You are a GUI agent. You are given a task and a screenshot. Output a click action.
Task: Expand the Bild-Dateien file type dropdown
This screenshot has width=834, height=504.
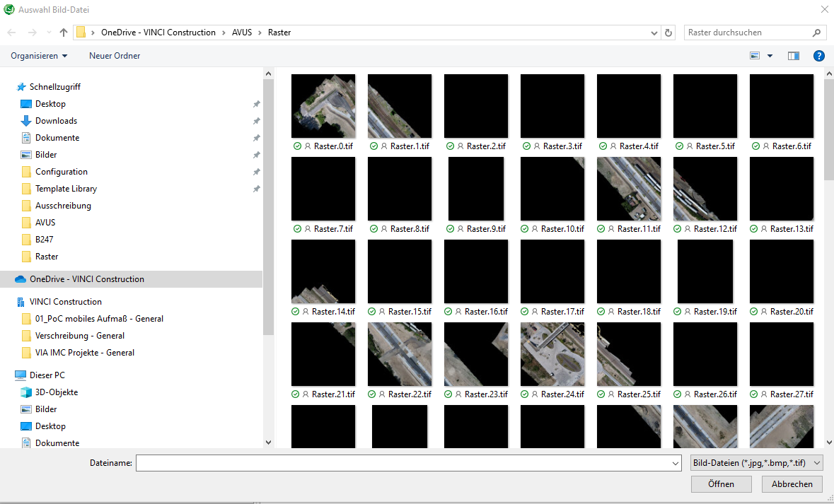point(756,463)
